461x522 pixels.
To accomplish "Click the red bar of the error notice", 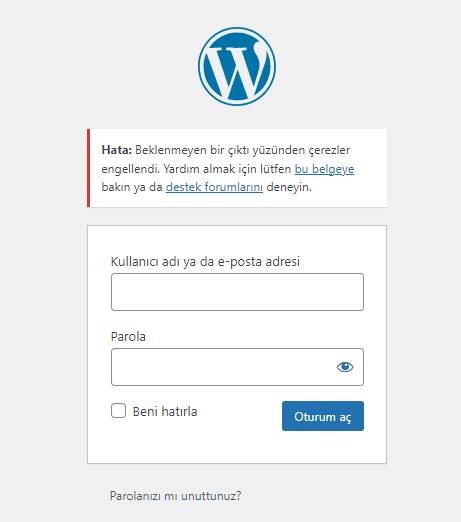I will coord(89,168).
